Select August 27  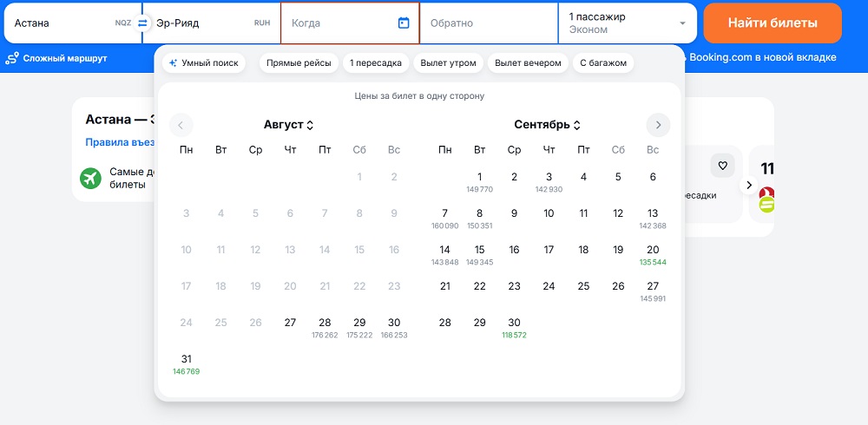point(290,324)
